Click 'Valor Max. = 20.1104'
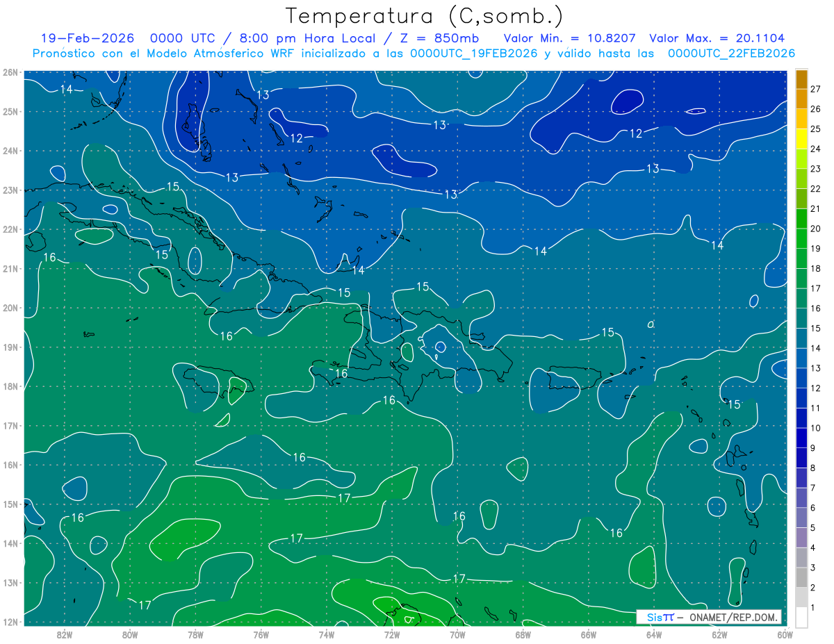This screenshot has width=834, height=644. coord(717,38)
